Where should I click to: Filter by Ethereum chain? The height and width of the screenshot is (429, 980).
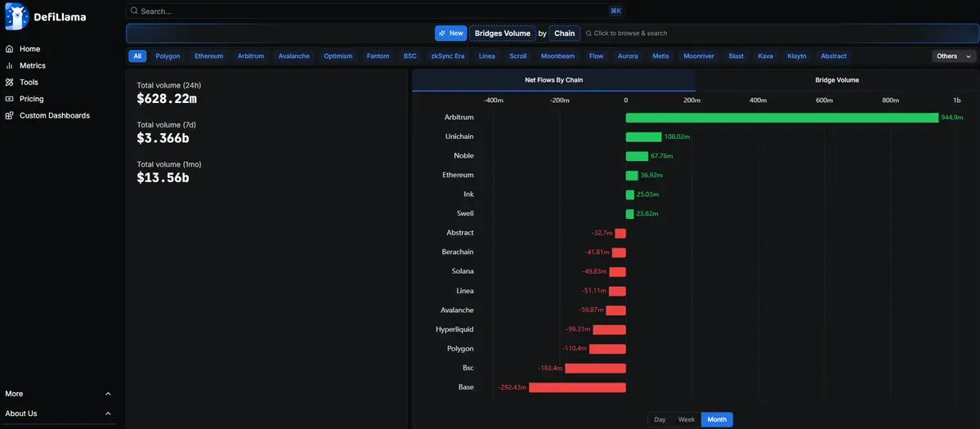coord(208,56)
